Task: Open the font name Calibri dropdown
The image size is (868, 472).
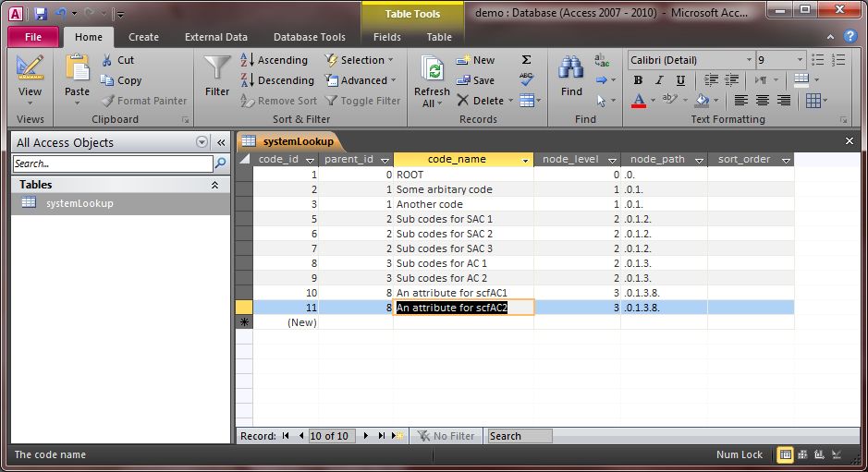Action: pos(749,60)
